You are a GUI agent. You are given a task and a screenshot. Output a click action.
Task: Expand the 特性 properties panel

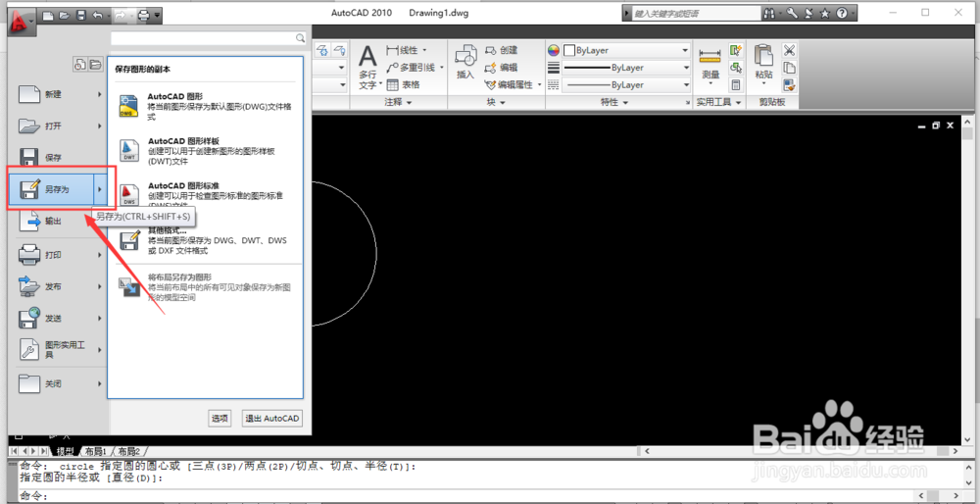[613, 102]
